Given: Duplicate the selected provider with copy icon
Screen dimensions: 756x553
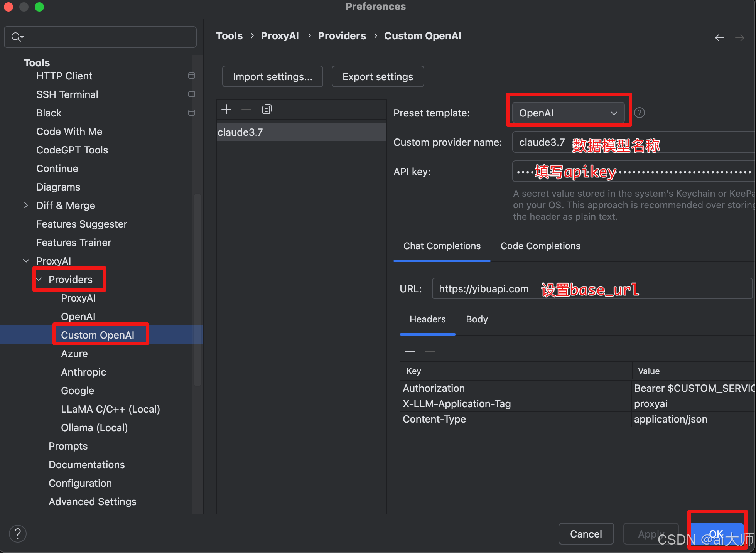Looking at the screenshot, I should click(x=267, y=110).
